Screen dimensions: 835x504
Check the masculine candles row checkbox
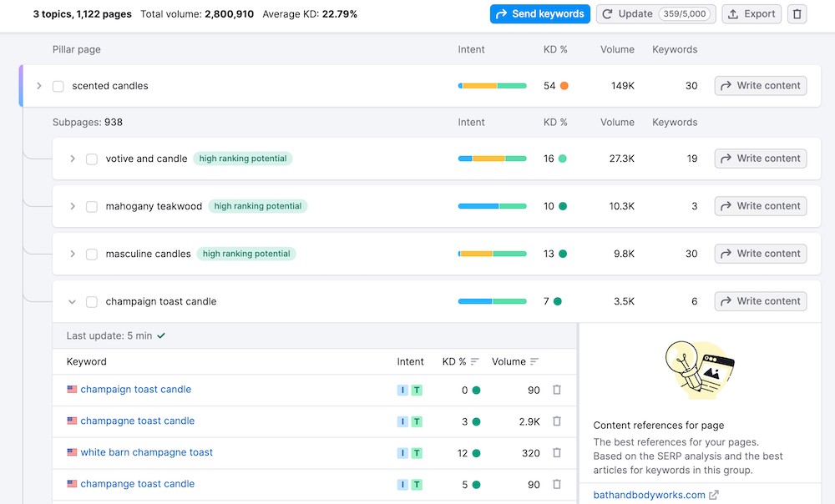pyautogui.click(x=92, y=254)
